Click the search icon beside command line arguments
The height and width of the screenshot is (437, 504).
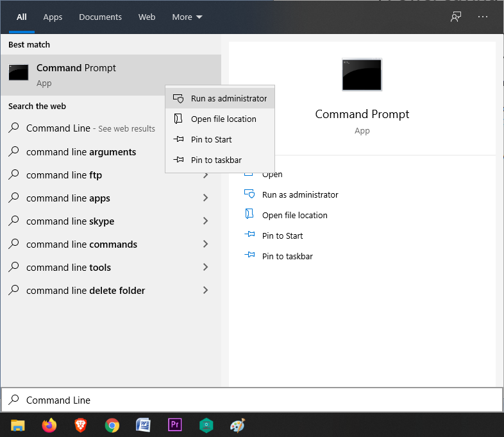(x=14, y=151)
